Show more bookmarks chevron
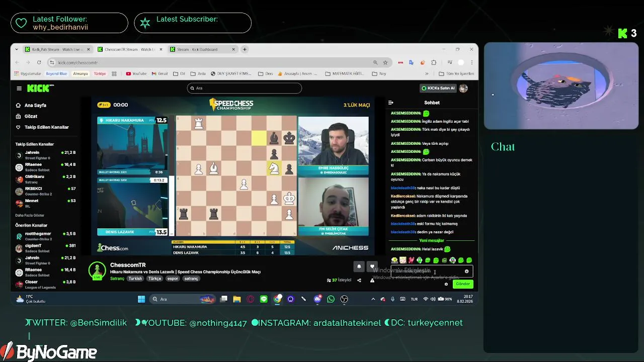 (427, 73)
